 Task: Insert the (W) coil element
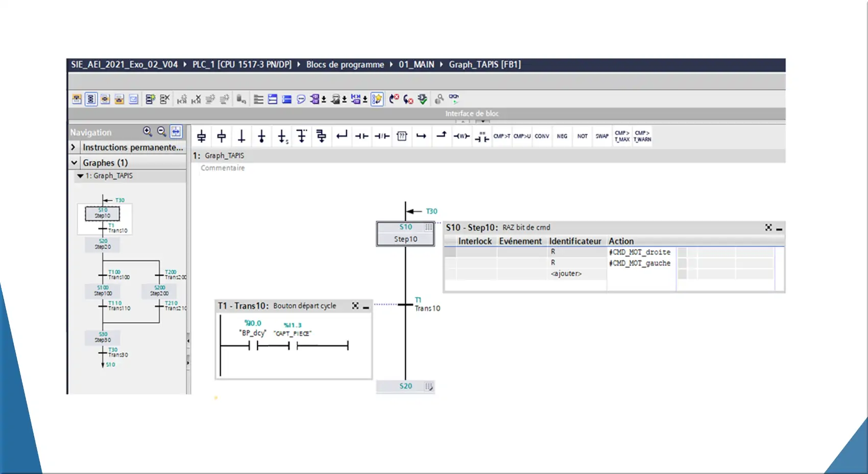tap(462, 136)
